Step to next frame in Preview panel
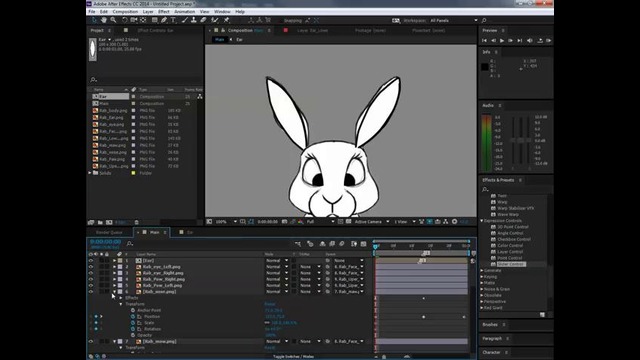The height and width of the screenshot is (360, 640). tap(511, 40)
